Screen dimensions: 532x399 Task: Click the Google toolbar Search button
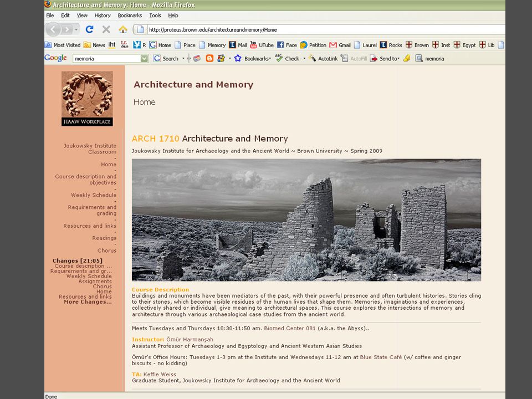[166, 58]
